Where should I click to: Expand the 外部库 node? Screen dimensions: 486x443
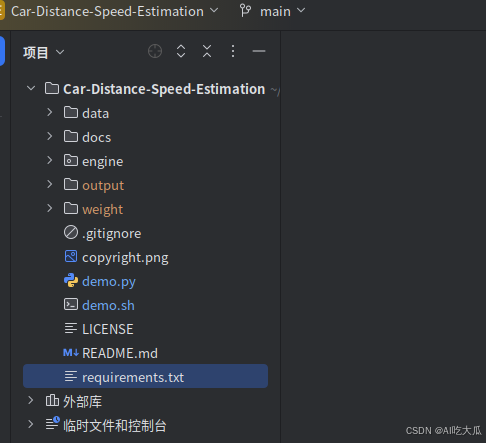[31, 400]
